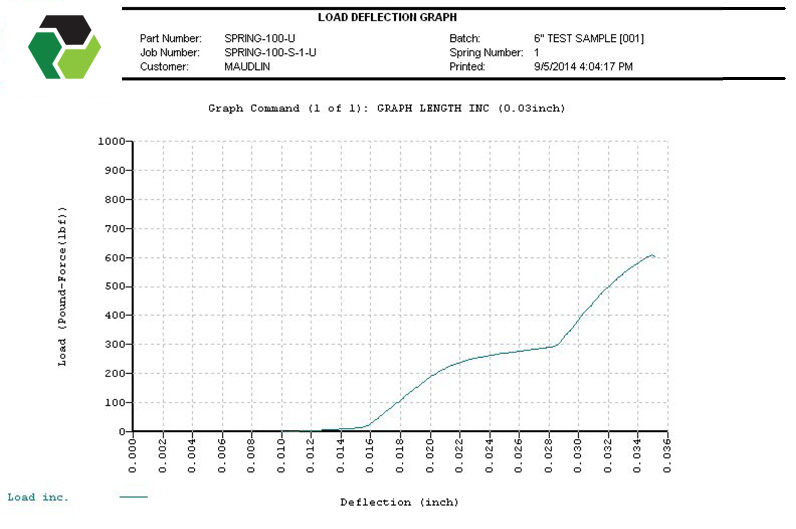This screenshot has height=529, width=796.
Task: Select part number value SPRING-100-U
Action: [259, 39]
